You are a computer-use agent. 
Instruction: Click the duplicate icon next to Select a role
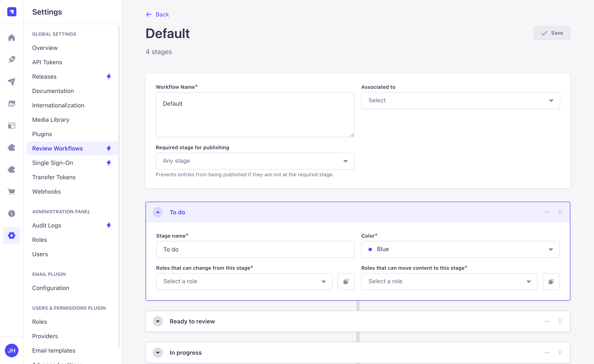coord(346,281)
